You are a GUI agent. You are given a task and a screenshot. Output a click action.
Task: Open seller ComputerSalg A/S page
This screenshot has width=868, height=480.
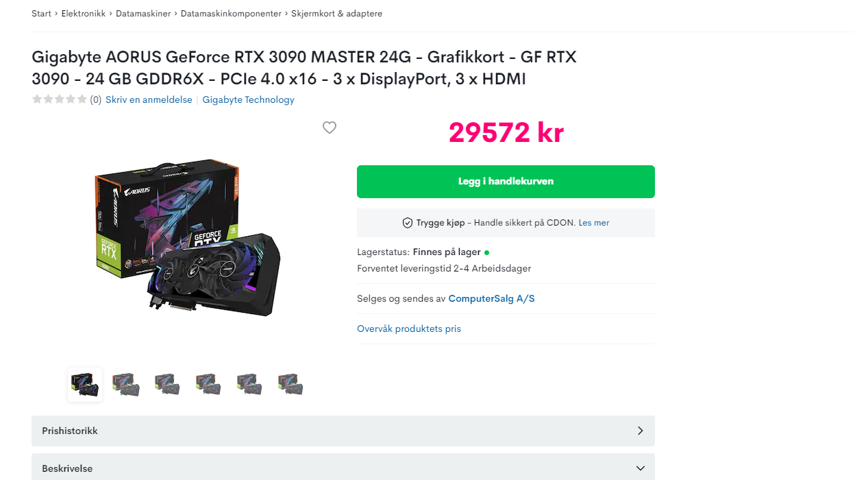click(491, 299)
